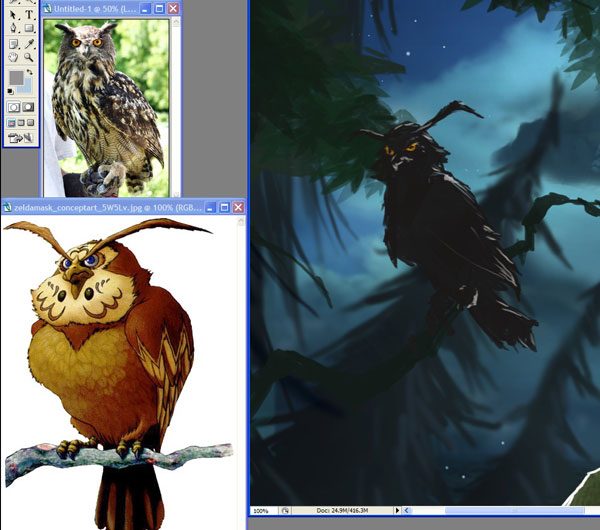
Task: Reset to default black and white colors
Action: pyautogui.click(x=10, y=91)
